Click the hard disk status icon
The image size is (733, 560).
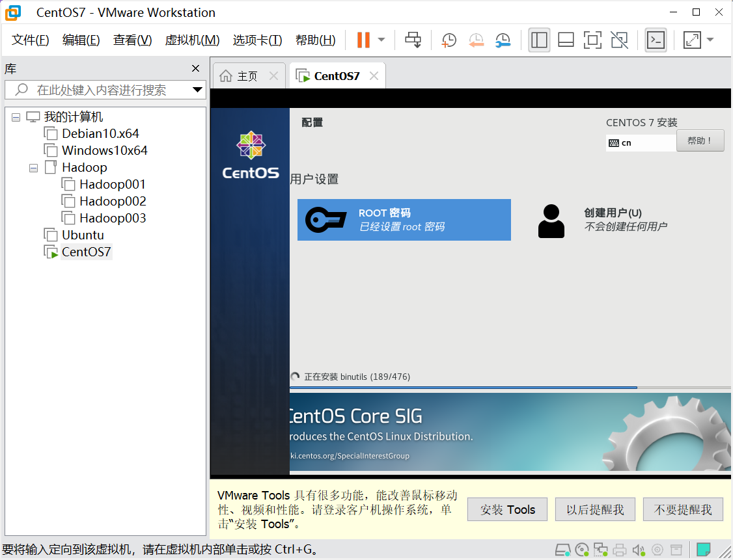pyautogui.click(x=563, y=550)
